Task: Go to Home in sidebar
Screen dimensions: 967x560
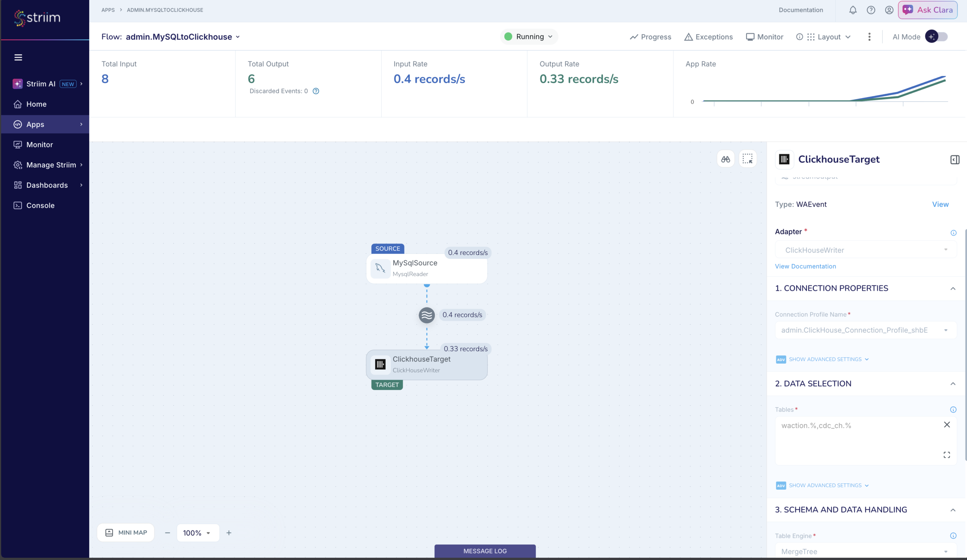Action: tap(45, 104)
